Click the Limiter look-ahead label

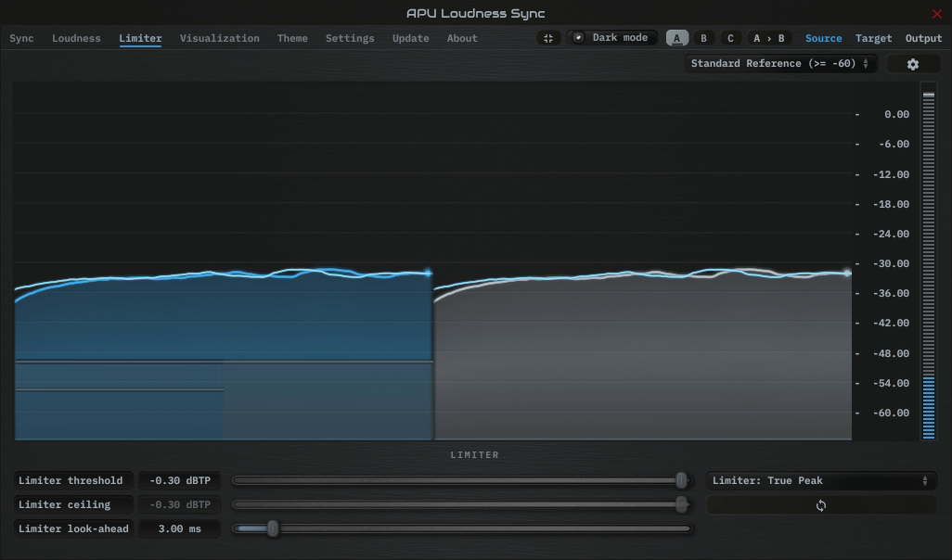(73, 529)
